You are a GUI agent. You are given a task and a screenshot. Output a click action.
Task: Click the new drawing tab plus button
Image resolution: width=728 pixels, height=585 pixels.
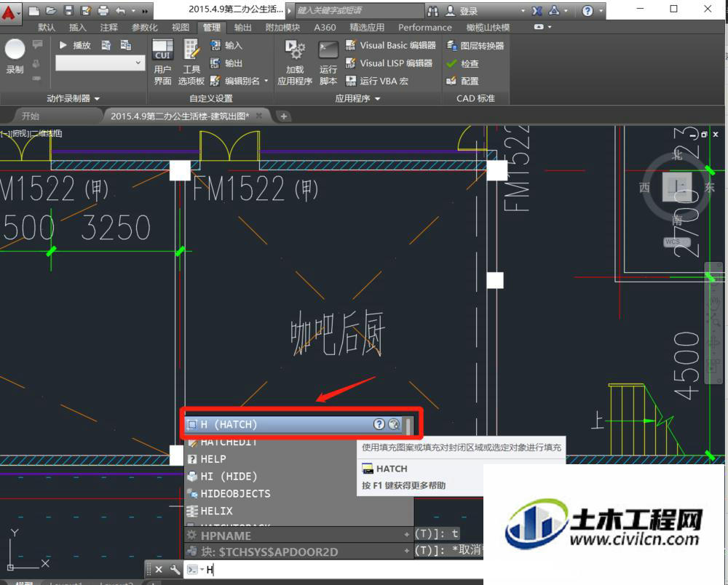pyautogui.click(x=284, y=116)
